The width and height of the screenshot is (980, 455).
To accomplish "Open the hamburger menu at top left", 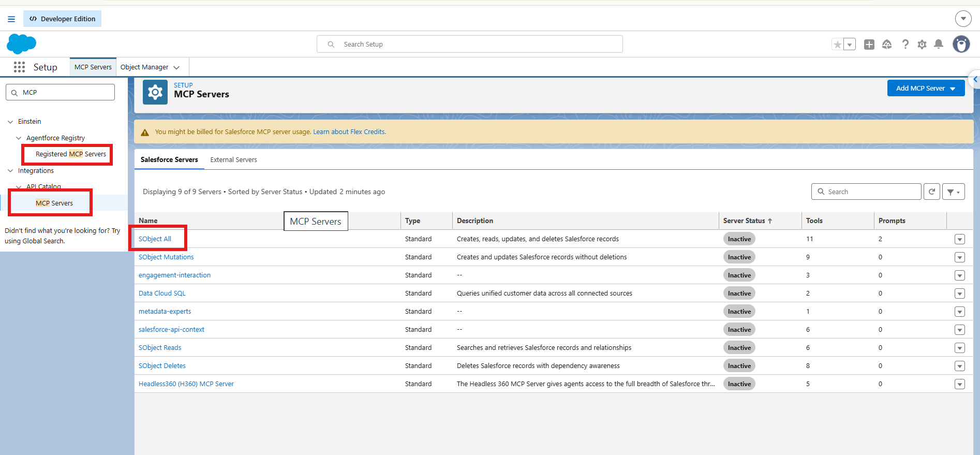I will point(11,19).
